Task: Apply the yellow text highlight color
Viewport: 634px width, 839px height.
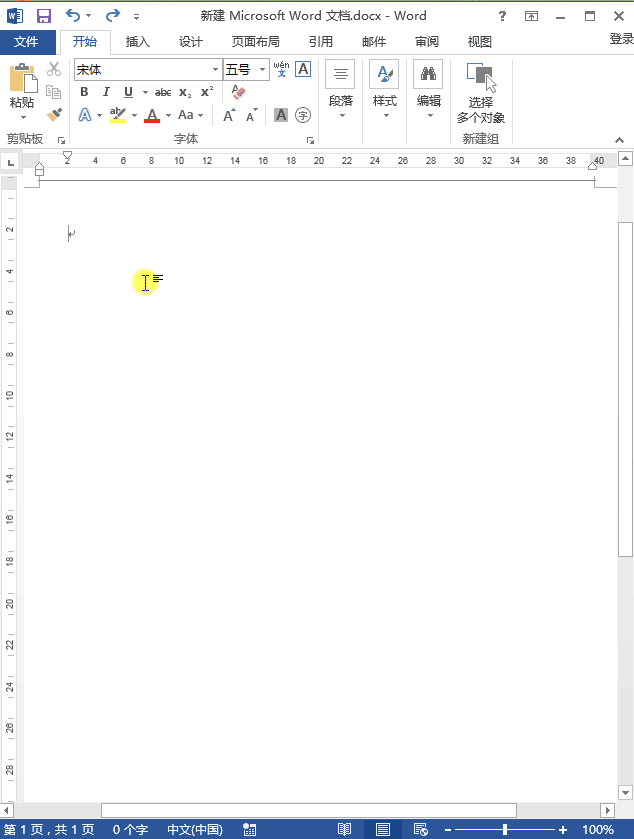Action: 118,115
